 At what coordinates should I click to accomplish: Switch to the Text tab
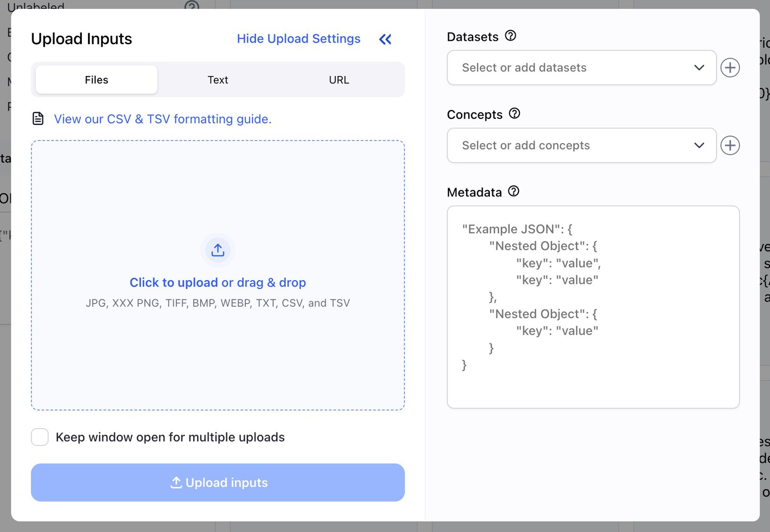(x=218, y=80)
